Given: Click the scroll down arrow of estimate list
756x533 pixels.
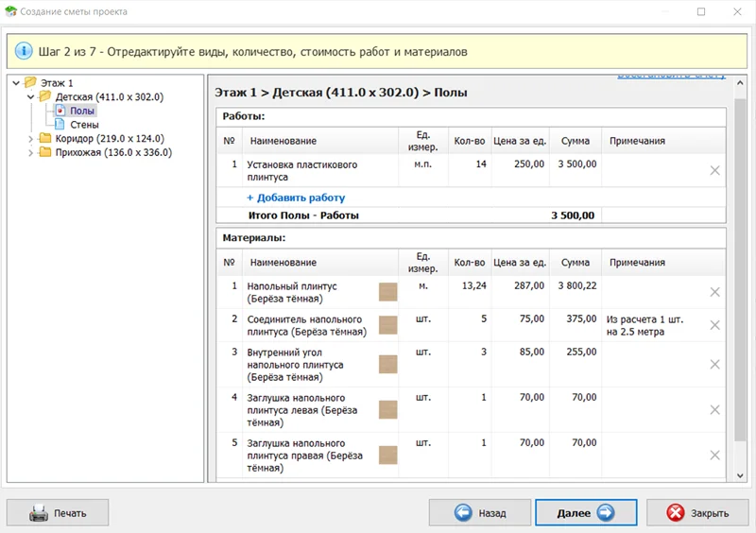Looking at the screenshot, I should pyautogui.click(x=740, y=475).
